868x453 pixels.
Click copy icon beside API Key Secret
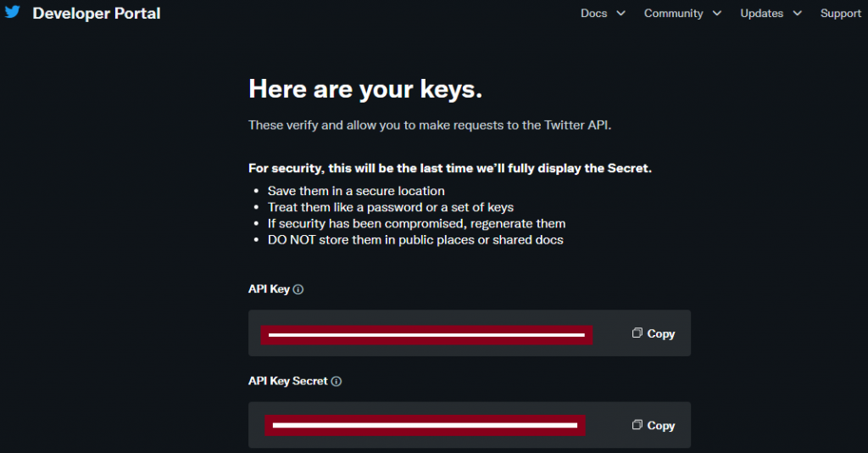pos(637,425)
